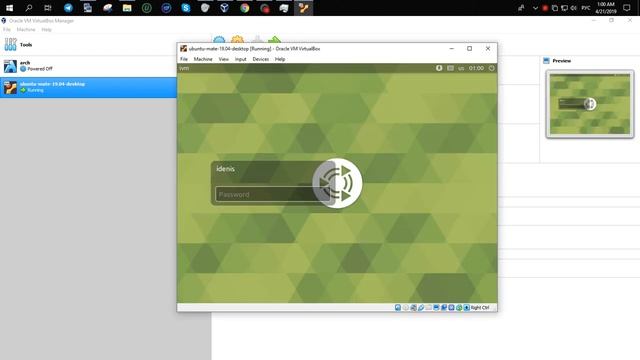The image size is (640, 360).
Task: Open Help menu in VM window
Action: point(280,59)
